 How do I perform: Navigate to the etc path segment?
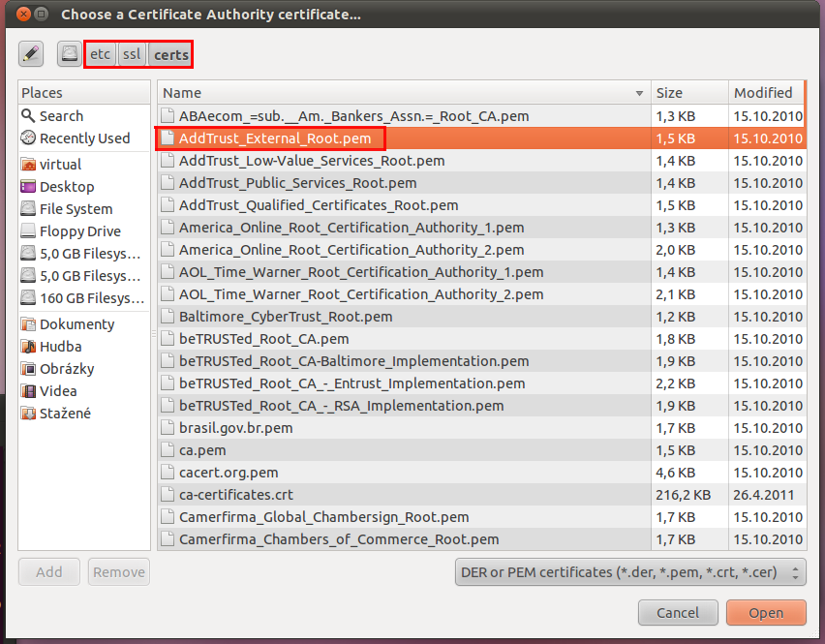click(x=101, y=54)
